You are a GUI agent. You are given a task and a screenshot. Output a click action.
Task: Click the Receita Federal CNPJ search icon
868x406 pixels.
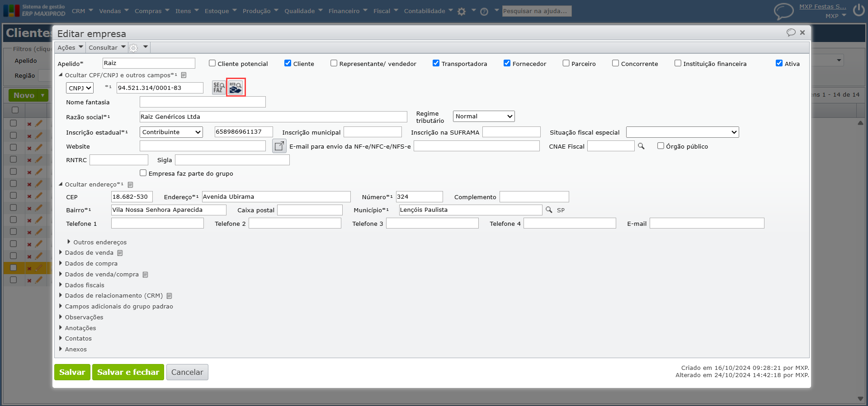[236, 88]
